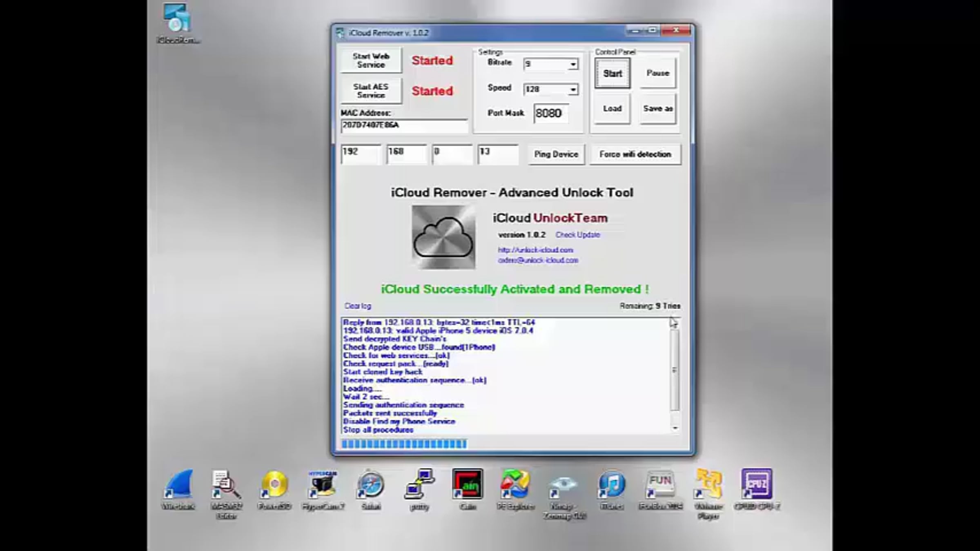Viewport: 980px width, 551px height.
Task: Follow the Check Update link
Action: [x=578, y=235]
